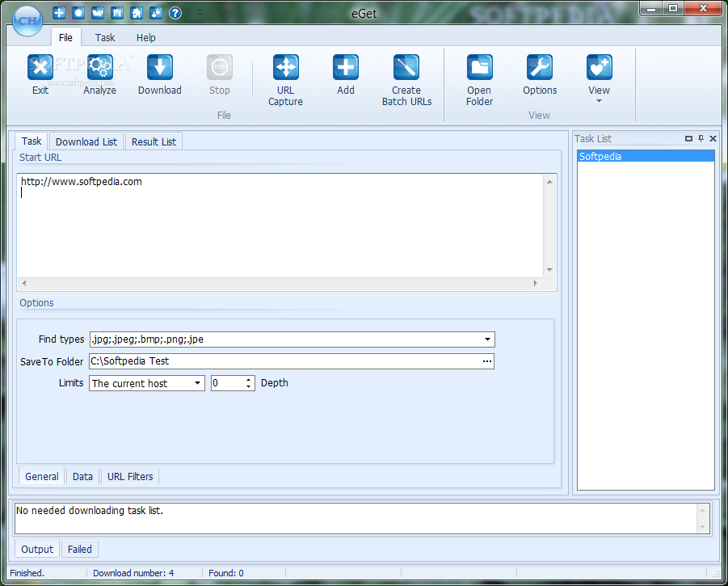Decrease the Depth value with spinner down
This screenshot has height=586, width=728.
pos(248,387)
